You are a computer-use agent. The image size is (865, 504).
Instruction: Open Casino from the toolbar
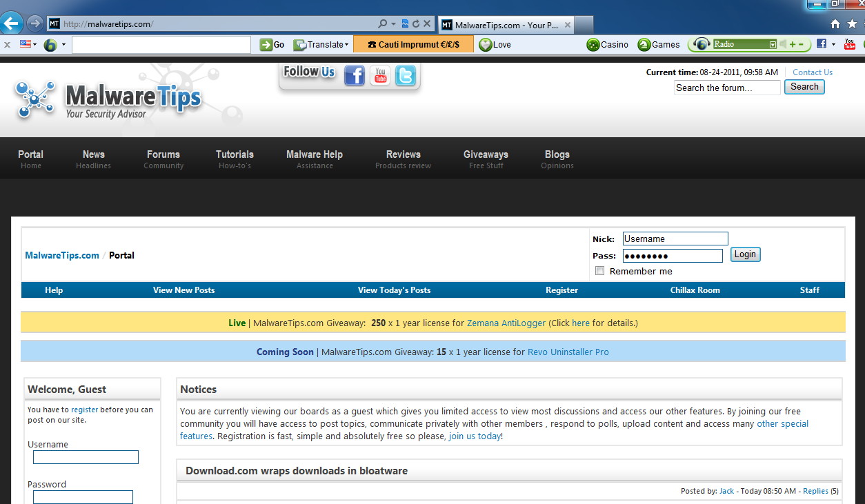[608, 45]
